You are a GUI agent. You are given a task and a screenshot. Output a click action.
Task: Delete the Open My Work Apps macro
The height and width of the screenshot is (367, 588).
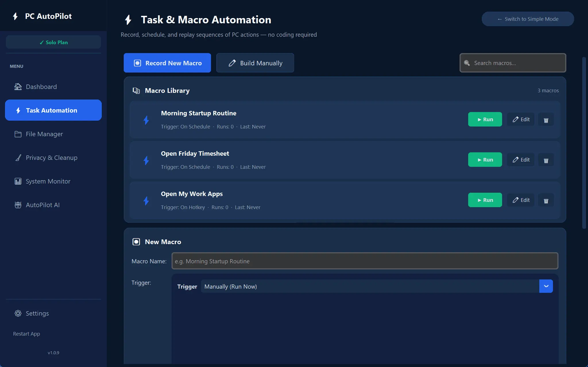(x=546, y=200)
